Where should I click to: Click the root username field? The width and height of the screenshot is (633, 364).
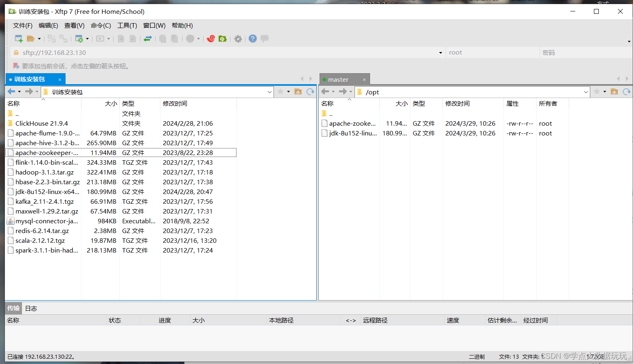pyautogui.click(x=492, y=52)
